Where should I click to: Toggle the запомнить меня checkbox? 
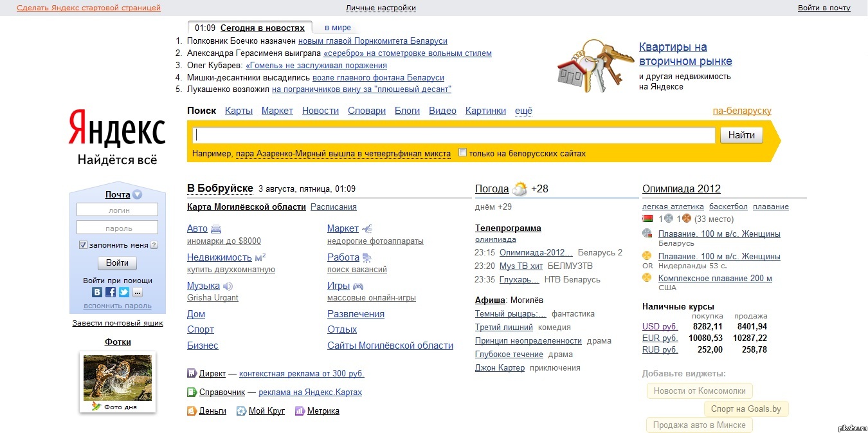[x=83, y=245]
